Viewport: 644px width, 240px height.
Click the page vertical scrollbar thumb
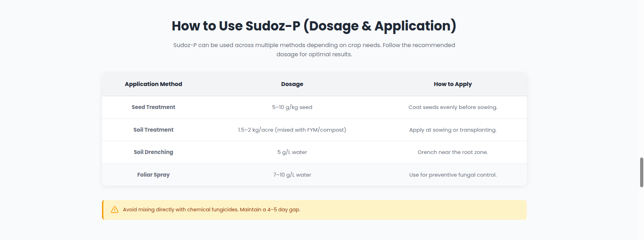pos(642,172)
